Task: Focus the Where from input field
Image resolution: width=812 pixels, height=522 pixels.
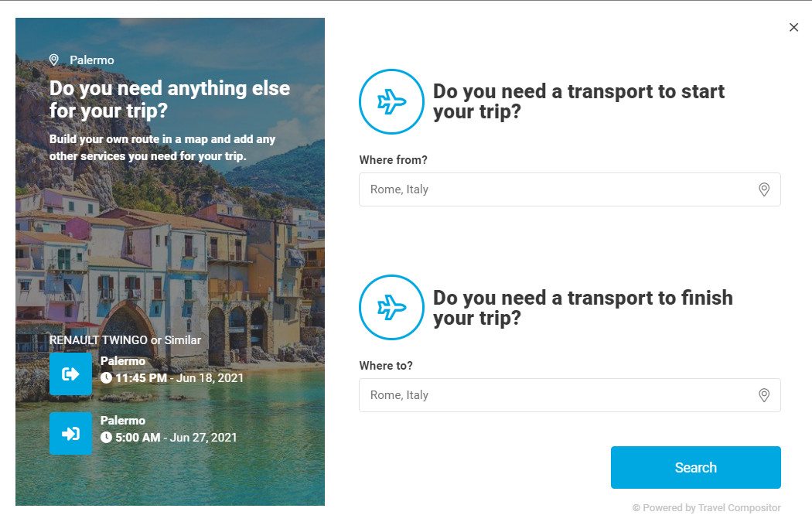Action: click(x=557, y=189)
